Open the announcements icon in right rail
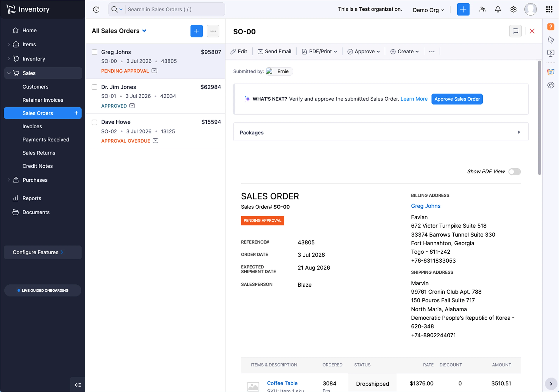The height and width of the screenshot is (392, 559). [550, 40]
